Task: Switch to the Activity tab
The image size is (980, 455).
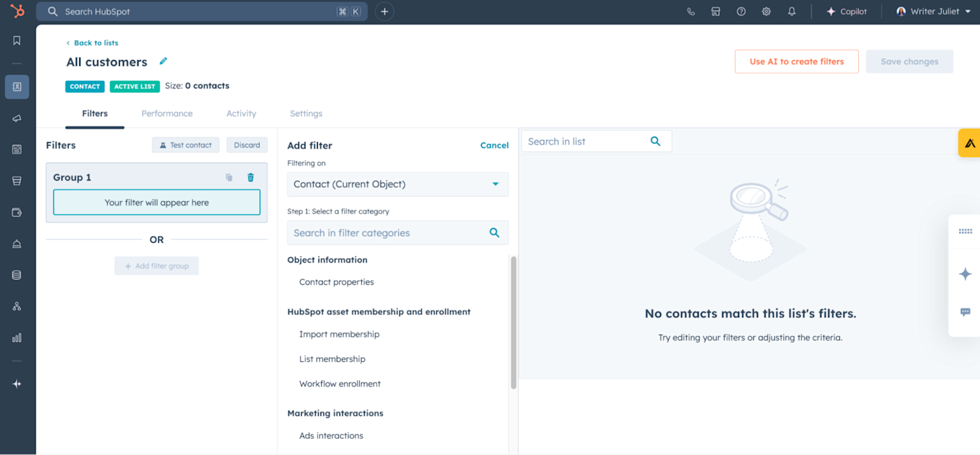Action: (241, 113)
